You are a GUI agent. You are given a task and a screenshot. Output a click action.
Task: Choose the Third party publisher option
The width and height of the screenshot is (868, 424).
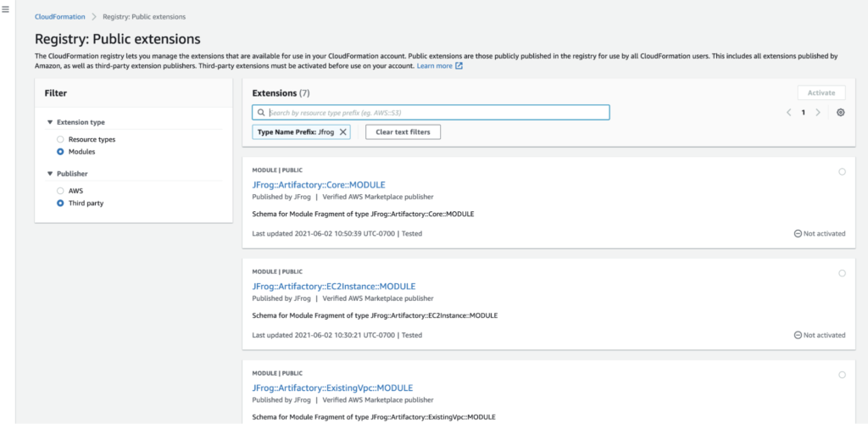pyautogui.click(x=60, y=204)
